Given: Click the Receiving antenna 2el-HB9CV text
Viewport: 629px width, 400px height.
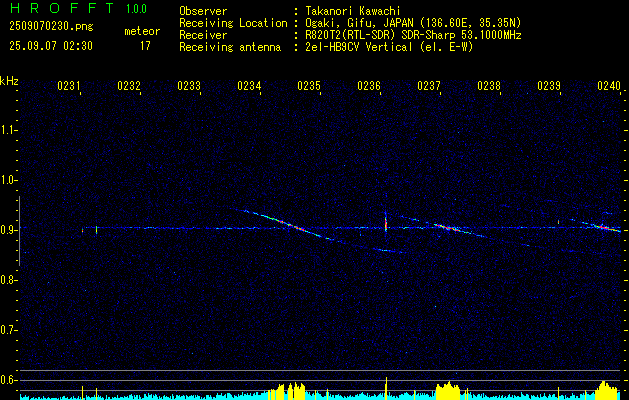Looking at the screenshot, I should pos(389,47).
